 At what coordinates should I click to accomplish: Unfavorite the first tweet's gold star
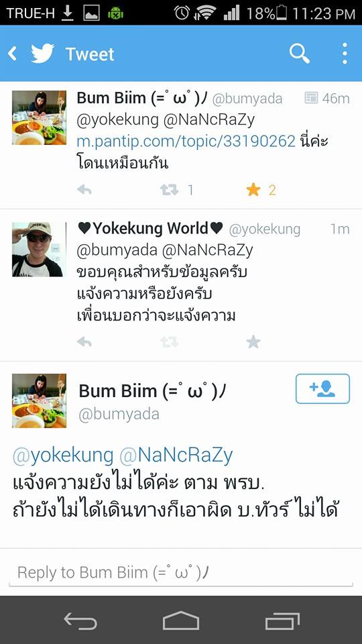point(253,190)
